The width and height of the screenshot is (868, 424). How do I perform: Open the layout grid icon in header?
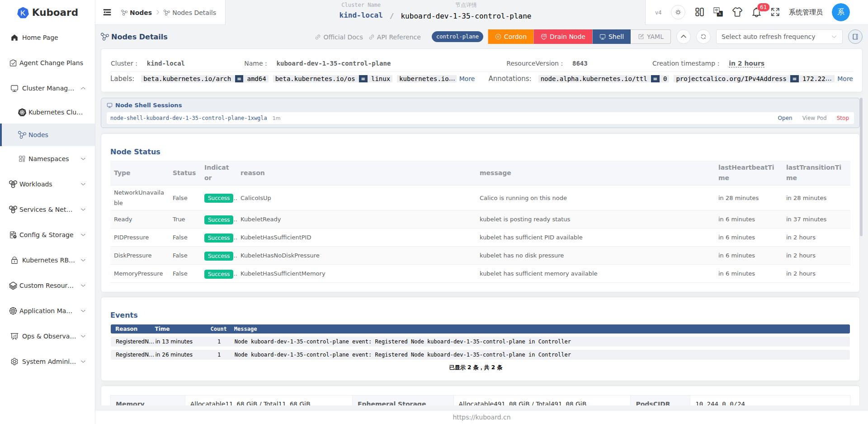tap(699, 12)
